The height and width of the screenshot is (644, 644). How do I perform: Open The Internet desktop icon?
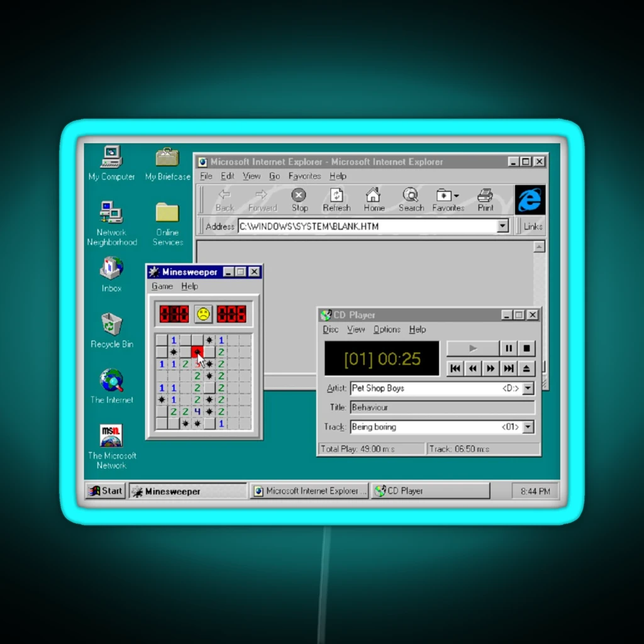111,386
